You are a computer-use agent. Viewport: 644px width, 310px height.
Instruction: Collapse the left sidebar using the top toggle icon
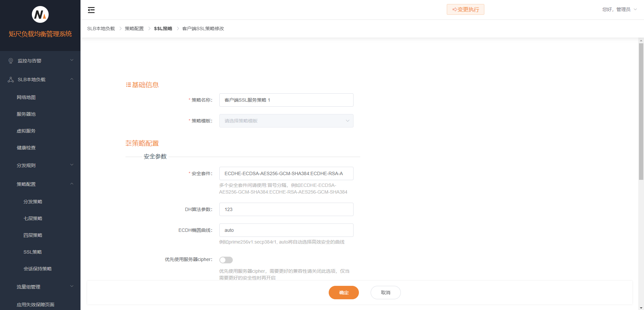(91, 10)
